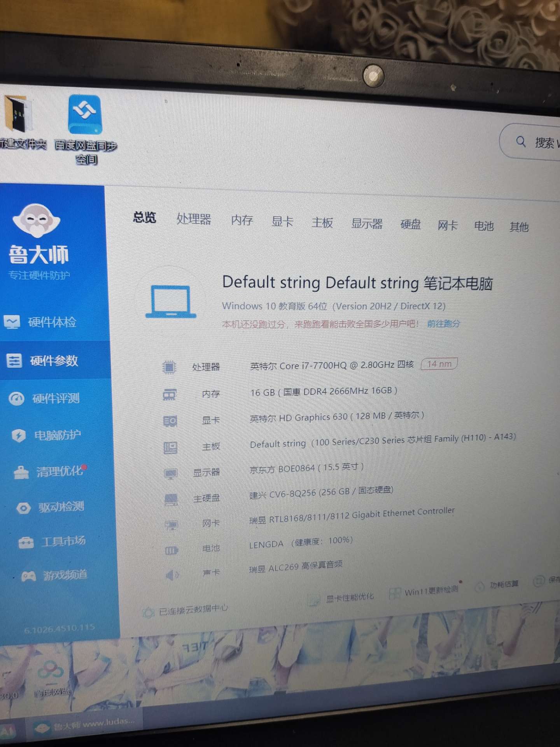This screenshot has width=560, height=747.
Task: Click the 前往跑分 link
Action: coord(443,324)
